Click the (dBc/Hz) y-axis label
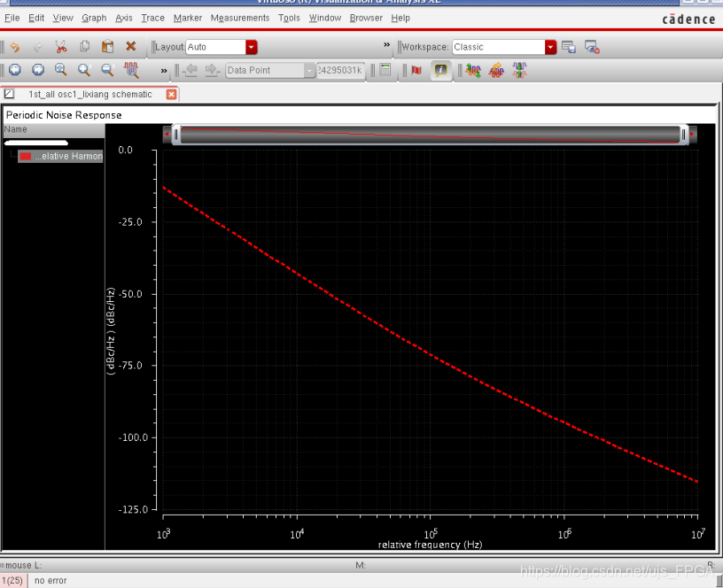This screenshot has height=588, width=723. coord(111,331)
